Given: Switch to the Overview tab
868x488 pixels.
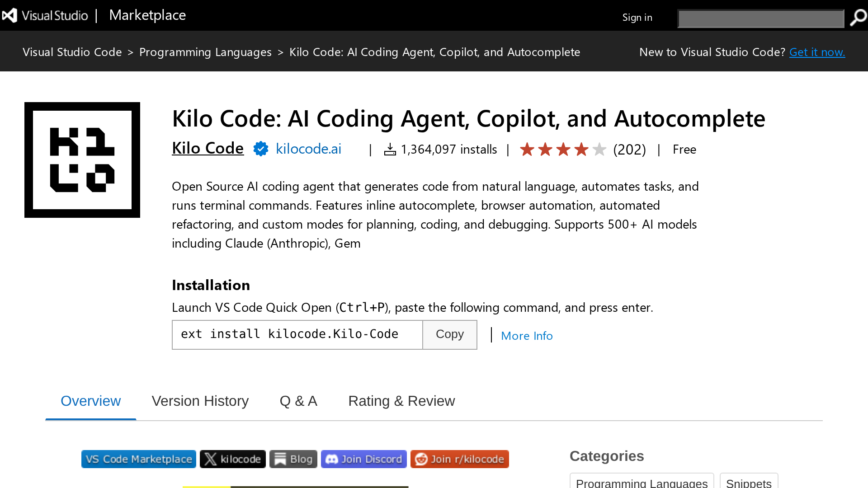Looking at the screenshot, I should tap(90, 401).
